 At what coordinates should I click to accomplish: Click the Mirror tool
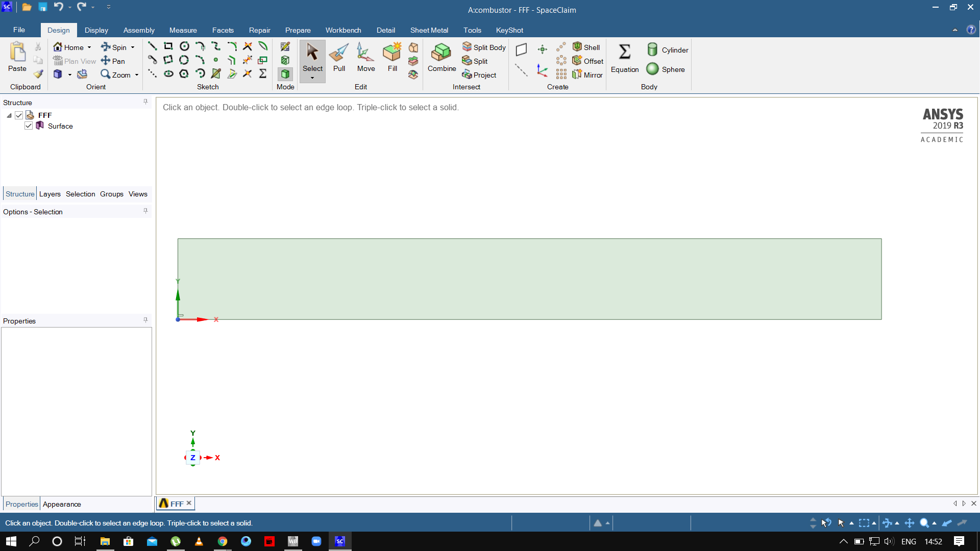587,74
